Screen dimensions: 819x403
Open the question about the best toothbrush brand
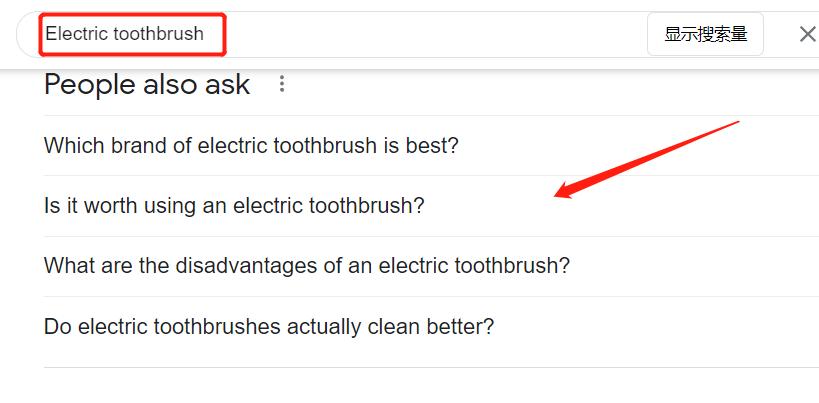coord(251,146)
